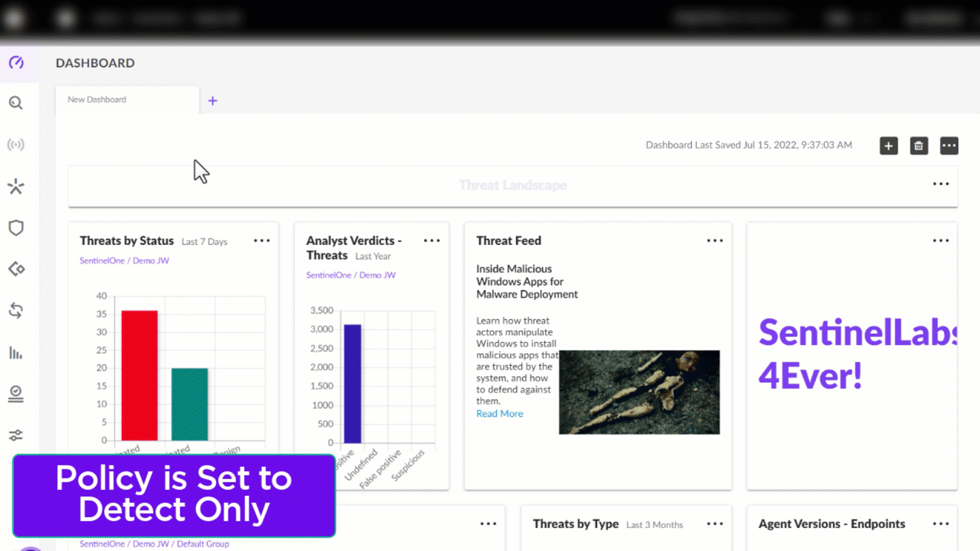Open the Dashboard gauge icon in sidebar
The image size is (980, 551).
pyautogui.click(x=16, y=63)
